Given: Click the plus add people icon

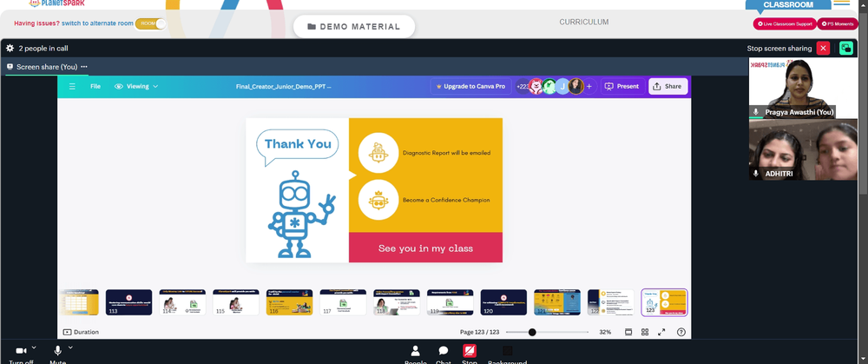Looking at the screenshot, I should tap(589, 86).
